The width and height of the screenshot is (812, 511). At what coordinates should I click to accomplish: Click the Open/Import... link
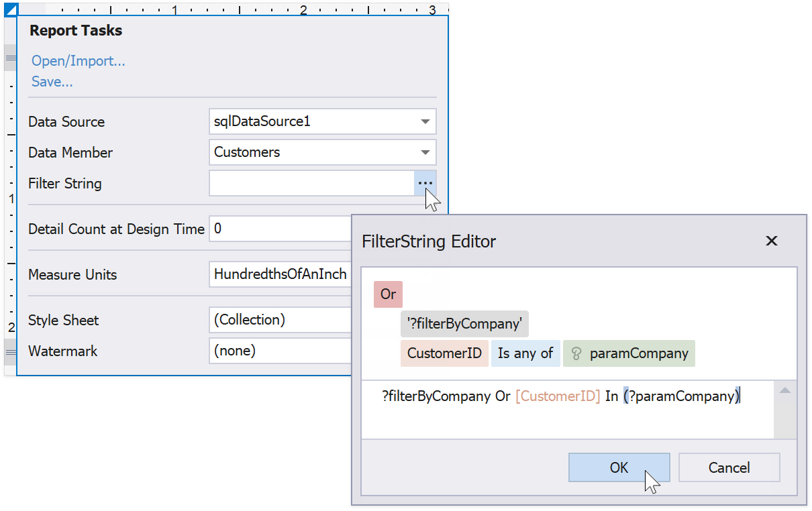(79, 61)
